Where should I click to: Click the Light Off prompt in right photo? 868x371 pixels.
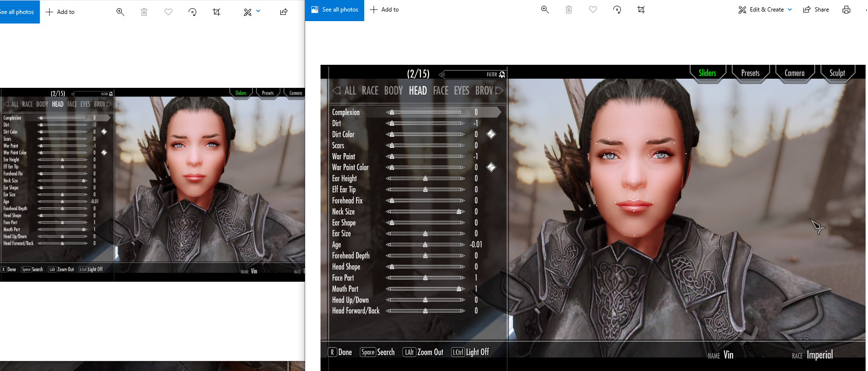(470, 352)
